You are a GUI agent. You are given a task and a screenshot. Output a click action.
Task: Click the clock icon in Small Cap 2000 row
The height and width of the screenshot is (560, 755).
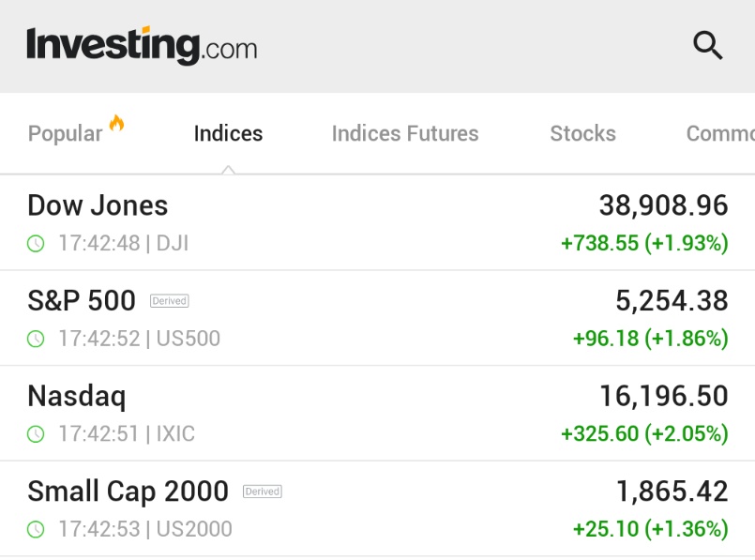pyautogui.click(x=36, y=530)
